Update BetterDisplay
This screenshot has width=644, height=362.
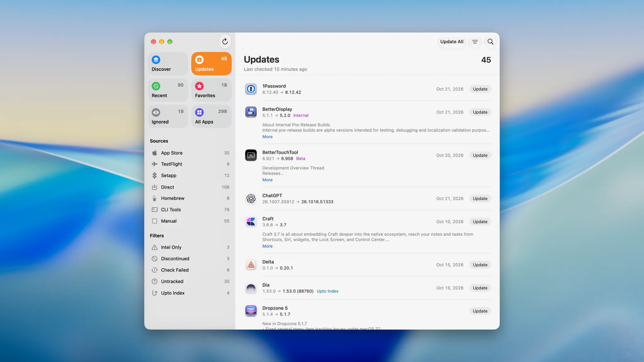pyautogui.click(x=480, y=112)
